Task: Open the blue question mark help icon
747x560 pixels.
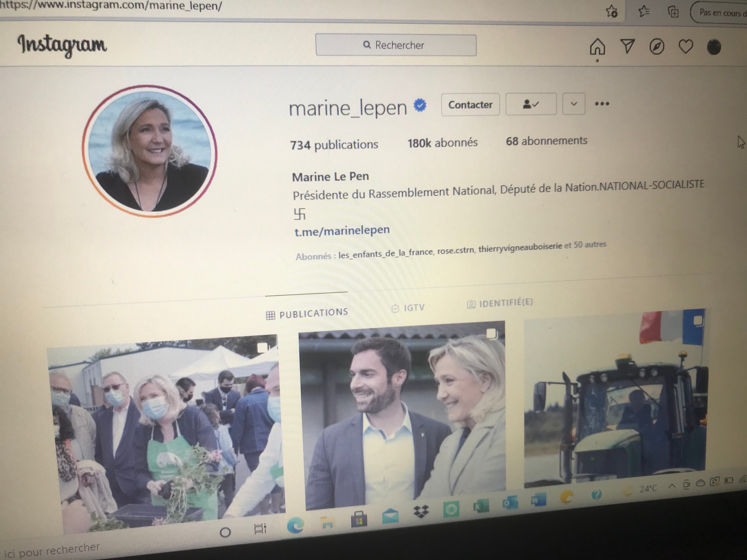Action: click(x=596, y=494)
